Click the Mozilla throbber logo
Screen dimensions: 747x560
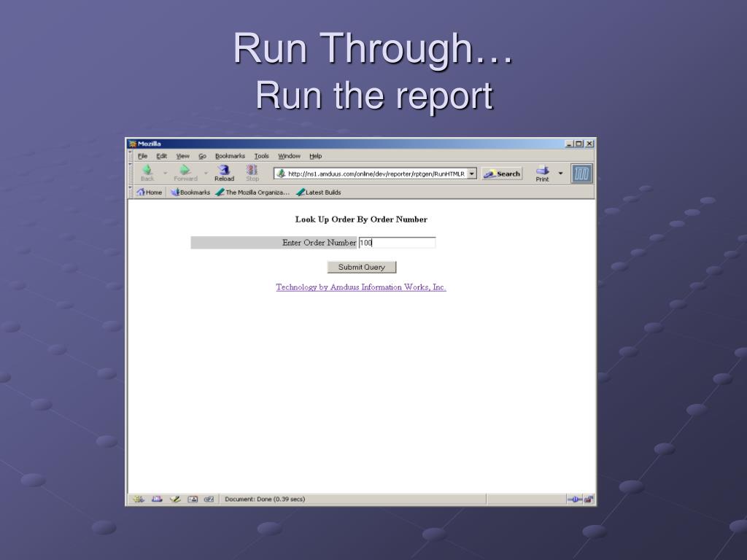[x=581, y=174]
